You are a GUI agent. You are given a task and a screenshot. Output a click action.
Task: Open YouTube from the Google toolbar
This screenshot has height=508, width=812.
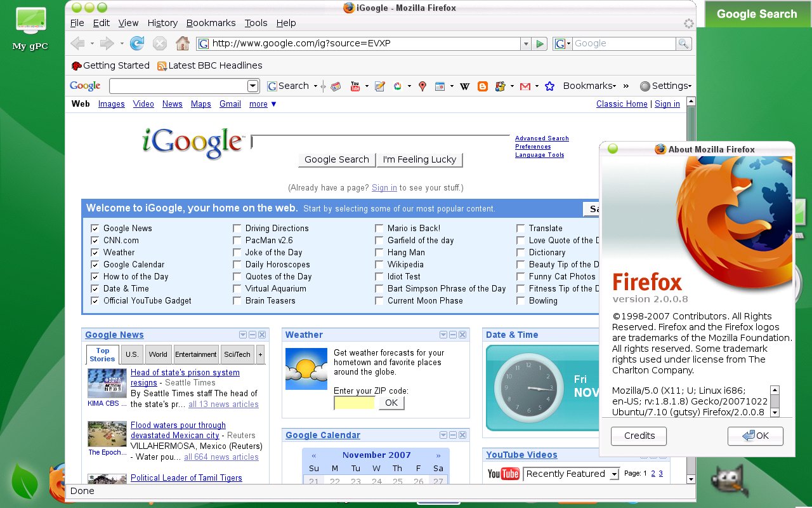tap(355, 86)
